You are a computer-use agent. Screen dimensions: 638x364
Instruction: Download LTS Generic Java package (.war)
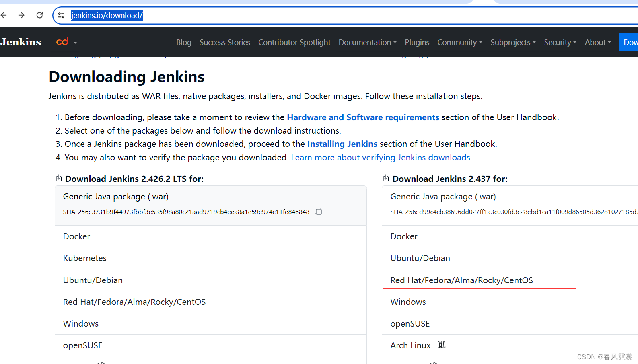point(211,205)
